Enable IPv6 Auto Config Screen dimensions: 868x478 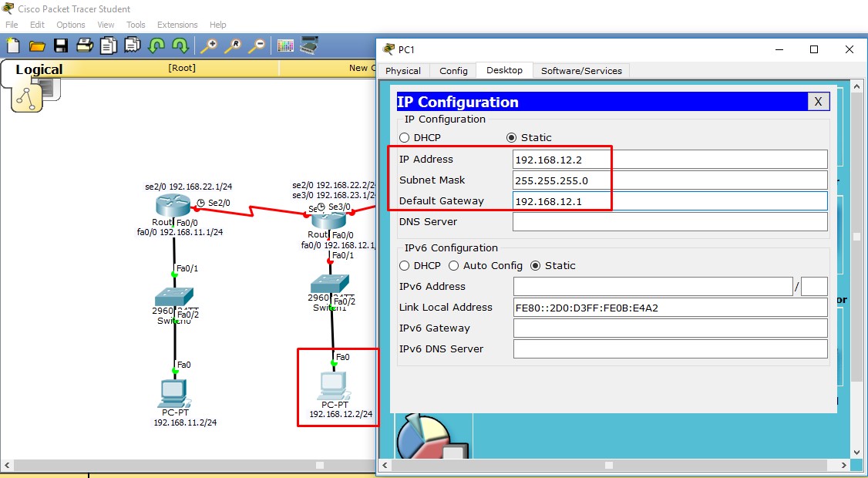coord(454,265)
